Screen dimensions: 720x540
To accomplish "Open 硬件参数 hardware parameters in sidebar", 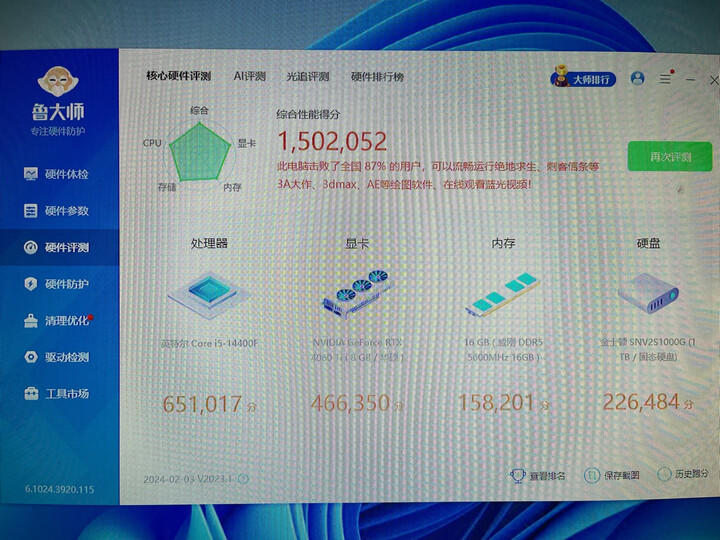I will point(59,211).
